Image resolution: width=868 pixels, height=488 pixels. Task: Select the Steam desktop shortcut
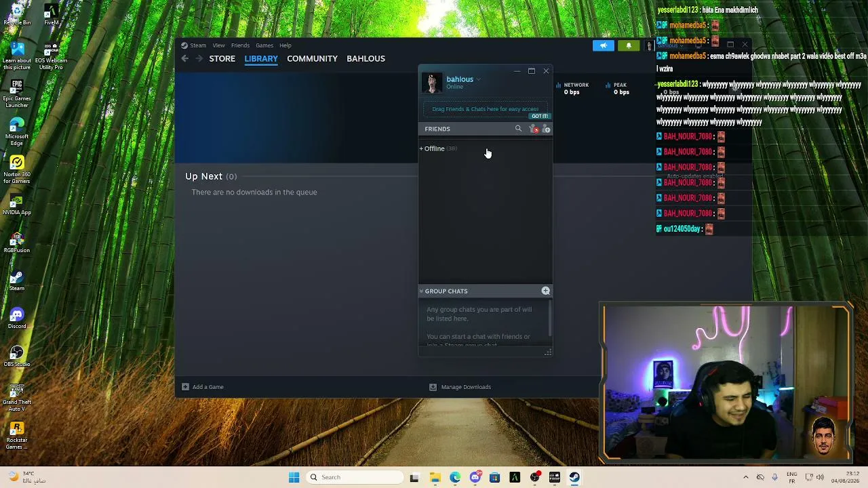point(17,280)
